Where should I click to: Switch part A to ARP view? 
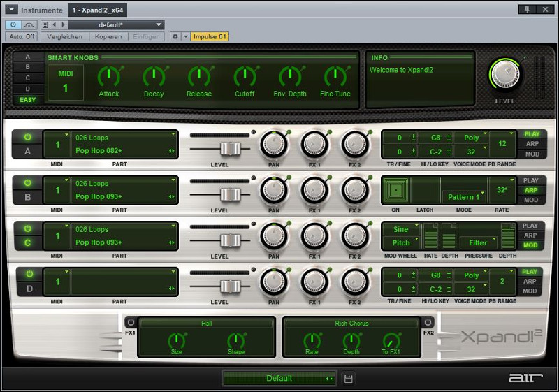click(x=532, y=144)
